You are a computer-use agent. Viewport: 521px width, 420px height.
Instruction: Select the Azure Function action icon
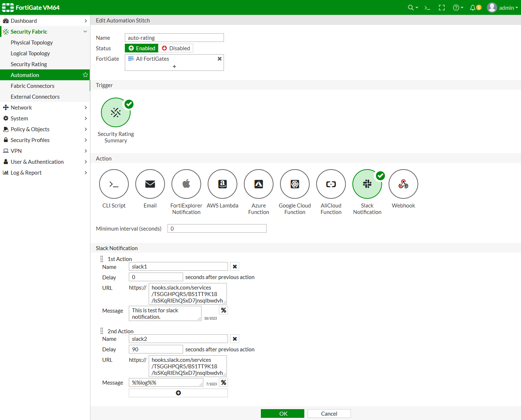click(x=259, y=184)
